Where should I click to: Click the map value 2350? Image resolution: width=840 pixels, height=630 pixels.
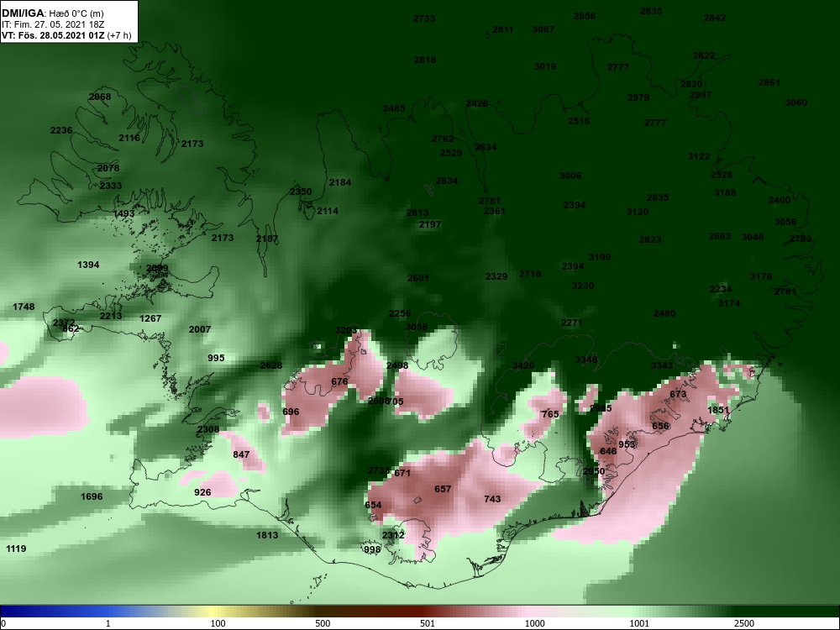click(301, 192)
